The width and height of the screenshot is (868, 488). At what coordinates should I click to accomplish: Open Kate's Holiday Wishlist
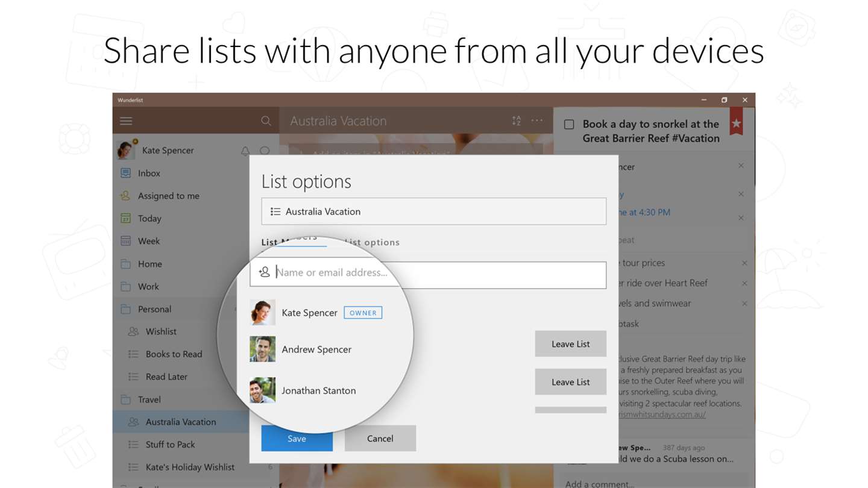(189, 467)
